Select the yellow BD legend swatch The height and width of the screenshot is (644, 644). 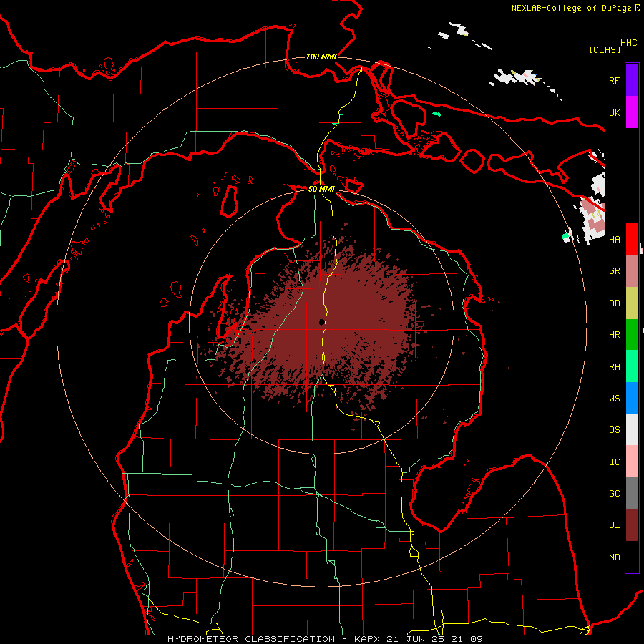click(632, 303)
